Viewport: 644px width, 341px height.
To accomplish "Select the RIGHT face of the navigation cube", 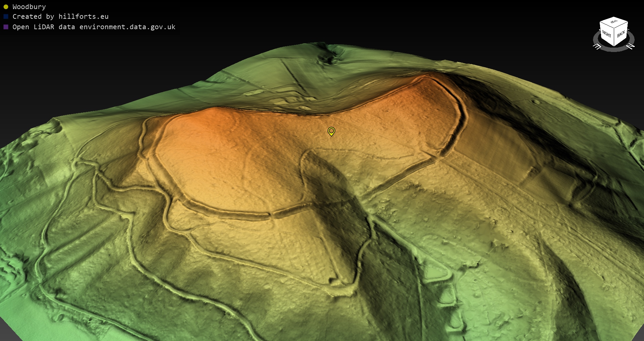I will click(606, 34).
